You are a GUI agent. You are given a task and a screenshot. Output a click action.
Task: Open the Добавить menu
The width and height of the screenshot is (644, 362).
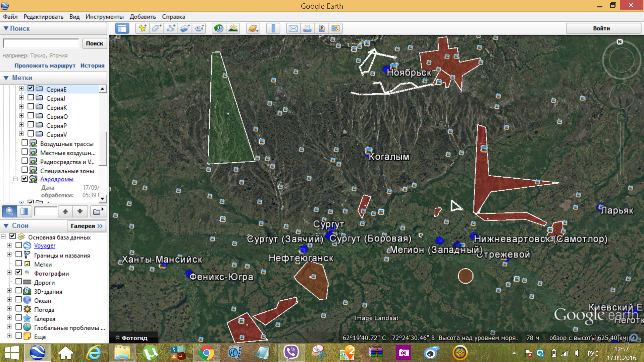point(143,17)
